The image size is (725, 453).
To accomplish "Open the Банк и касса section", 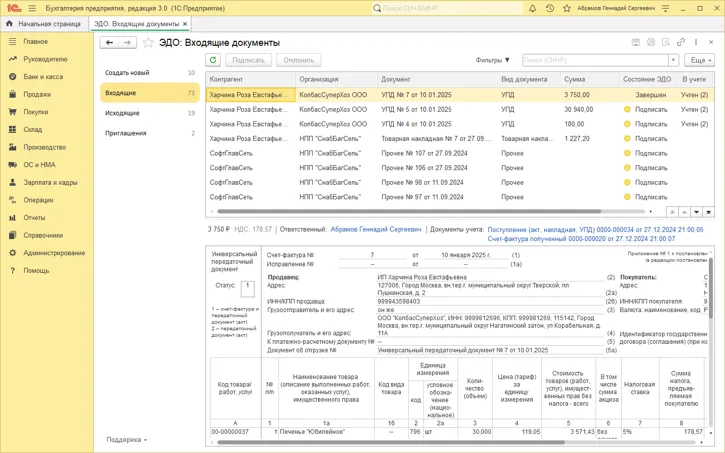I will coord(43,77).
